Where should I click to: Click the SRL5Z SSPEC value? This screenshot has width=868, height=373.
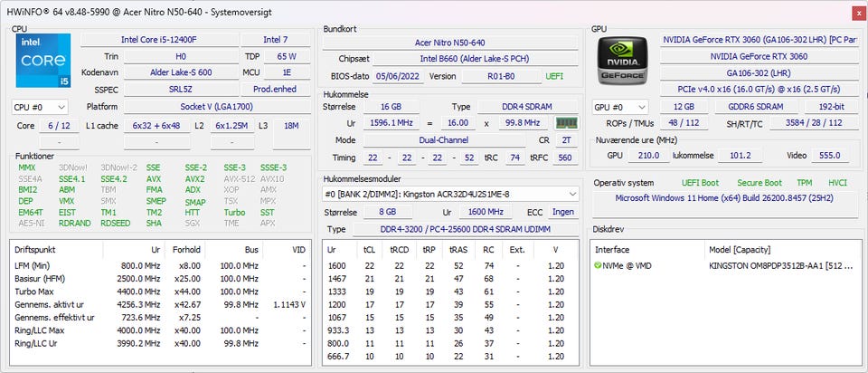coord(181,90)
